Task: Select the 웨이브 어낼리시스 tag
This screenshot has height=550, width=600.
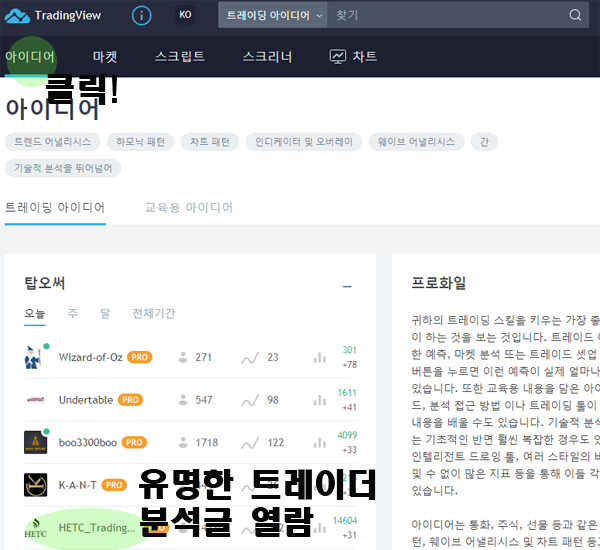Action: click(x=416, y=142)
